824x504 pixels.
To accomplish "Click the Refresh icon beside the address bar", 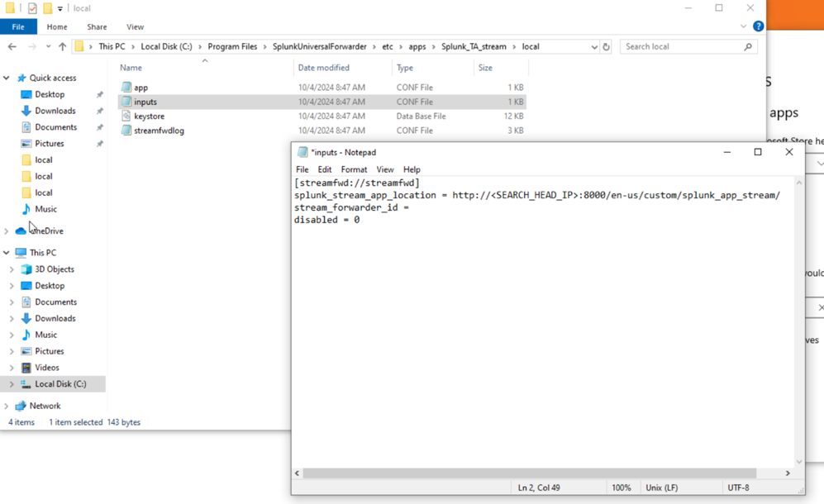I will (606, 46).
